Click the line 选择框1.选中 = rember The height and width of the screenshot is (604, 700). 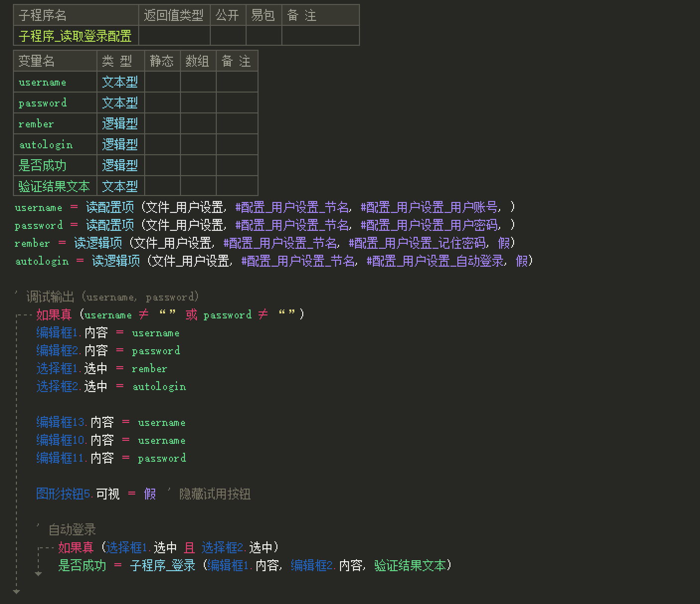pyautogui.click(x=101, y=368)
